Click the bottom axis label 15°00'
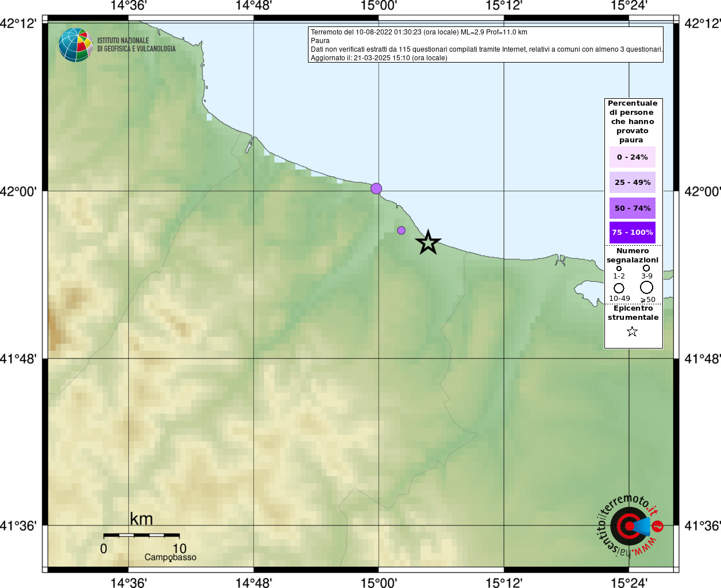Image resolution: width=721 pixels, height=588 pixels. (379, 582)
